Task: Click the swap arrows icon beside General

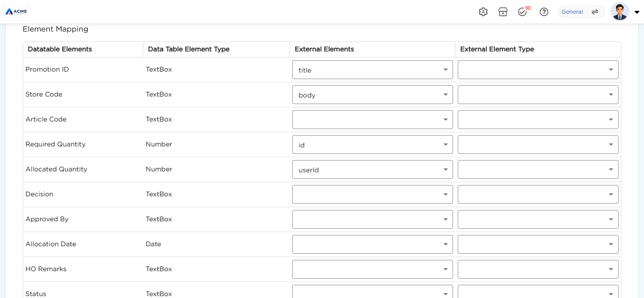Action: (x=595, y=12)
